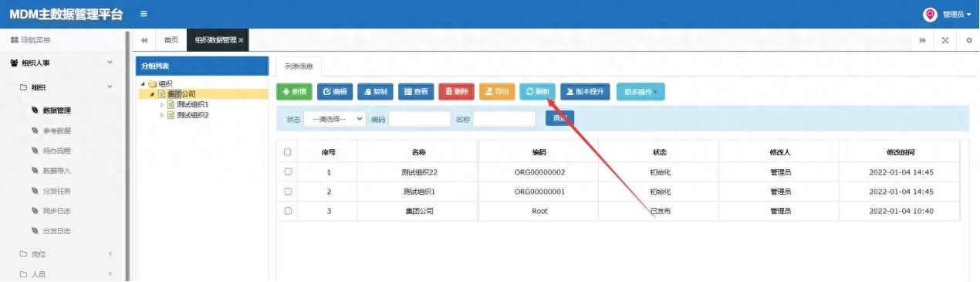Click the 编码 input field
980x282 pixels.
(419, 119)
